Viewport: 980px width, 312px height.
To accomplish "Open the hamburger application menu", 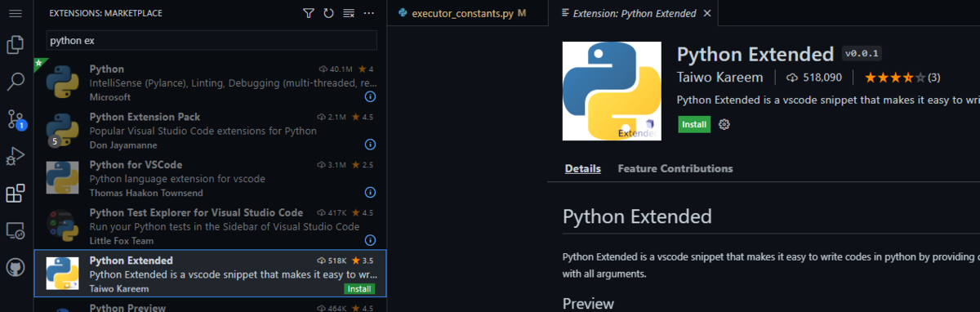I will [15, 14].
